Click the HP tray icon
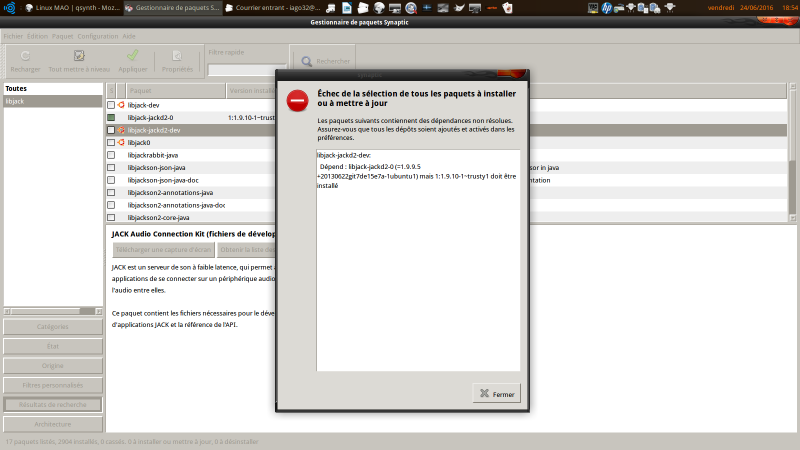Image resolution: width=800 pixels, height=450 pixels. tap(607, 8)
